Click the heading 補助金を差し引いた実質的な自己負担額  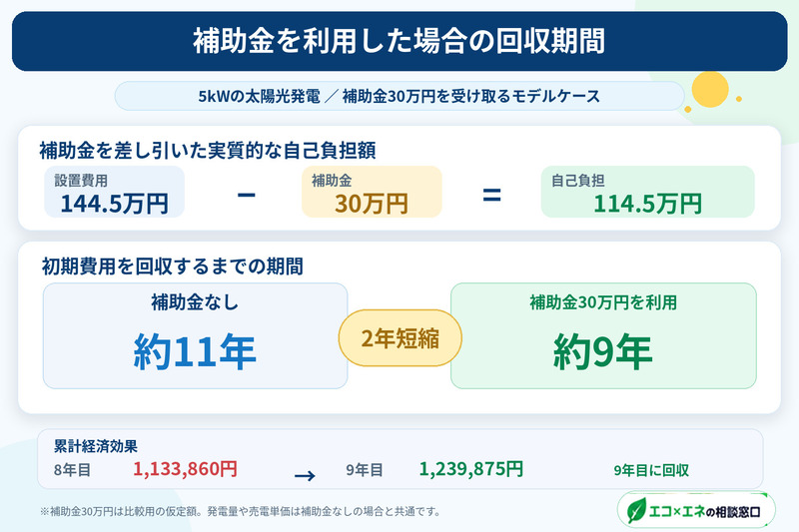208,150
